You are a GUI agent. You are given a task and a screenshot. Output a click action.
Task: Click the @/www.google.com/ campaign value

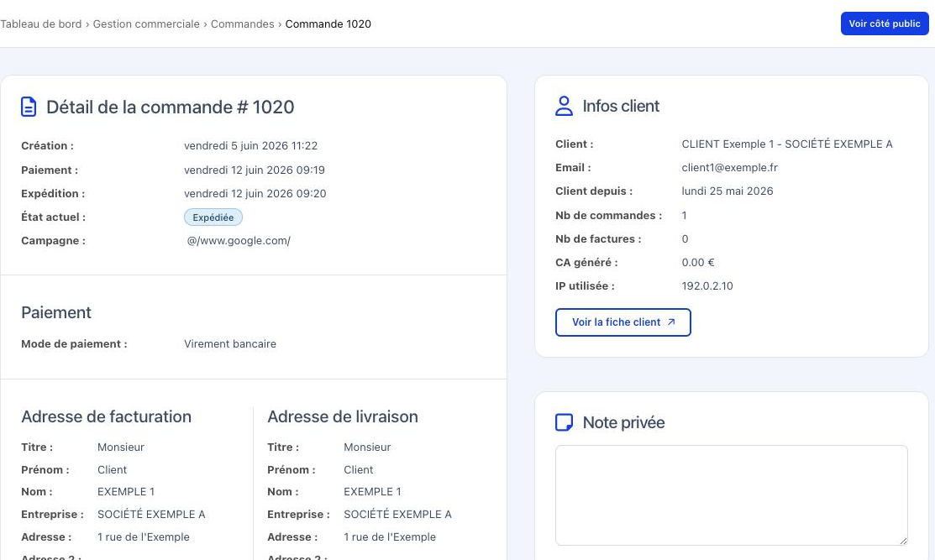239,241
